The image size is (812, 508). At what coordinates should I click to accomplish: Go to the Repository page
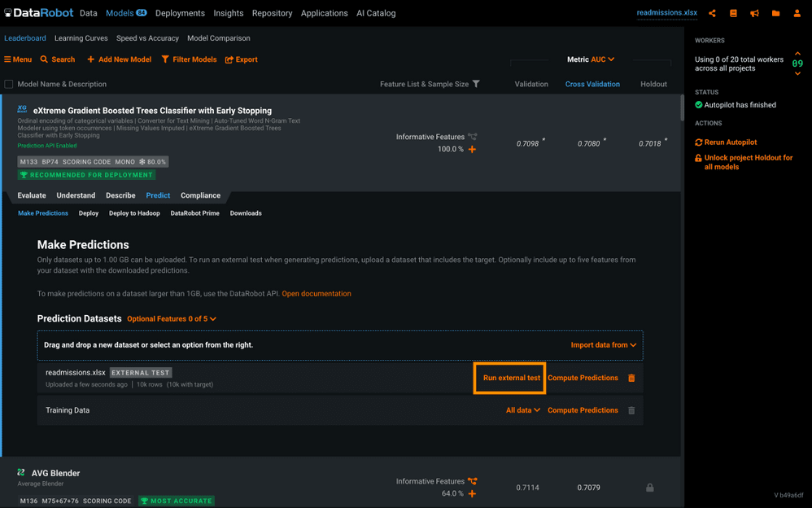(x=272, y=14)
